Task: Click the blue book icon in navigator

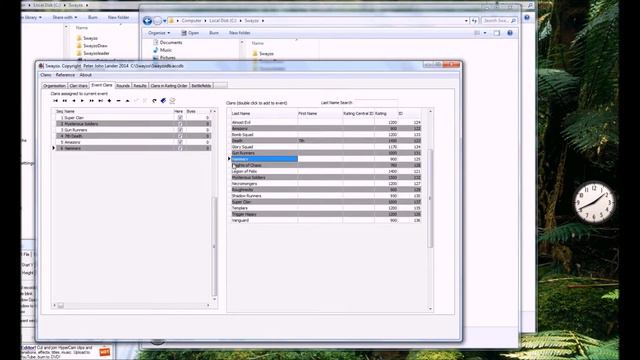Action: pos(163,100)
